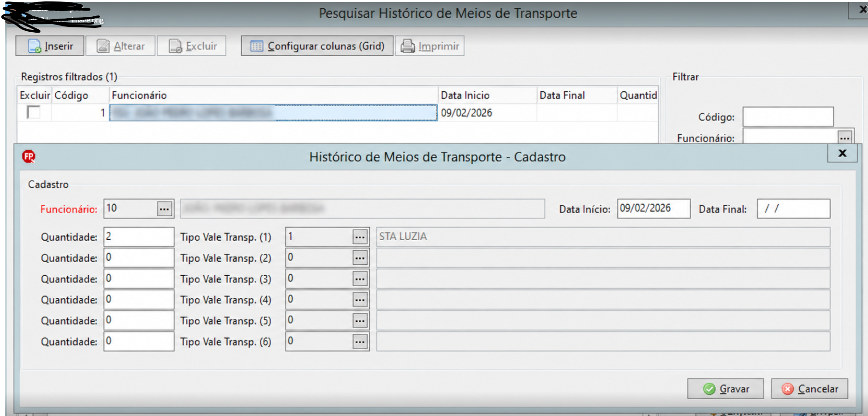The height and width of the screenshot is (416, 868).
Task: Click the Código column header
Action: tap(80, 96)
